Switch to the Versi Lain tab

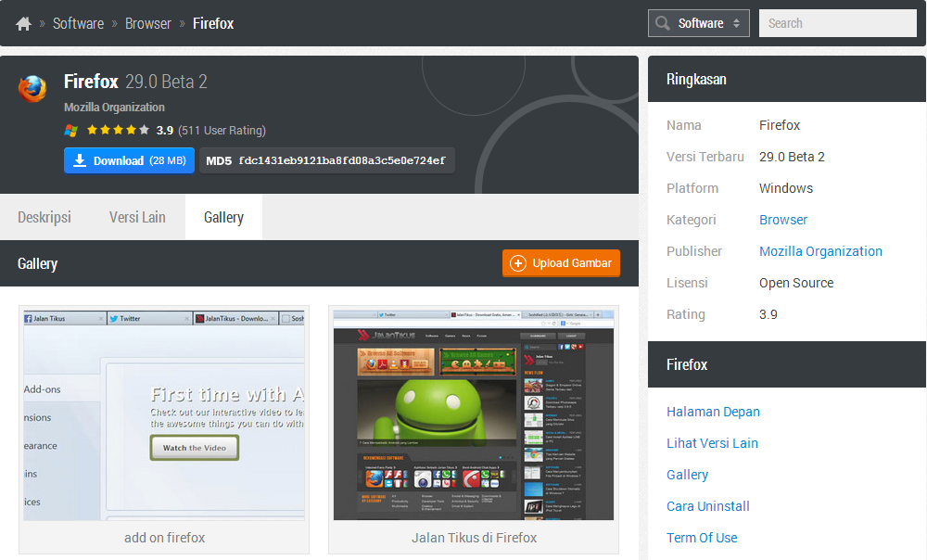point(137,217)
